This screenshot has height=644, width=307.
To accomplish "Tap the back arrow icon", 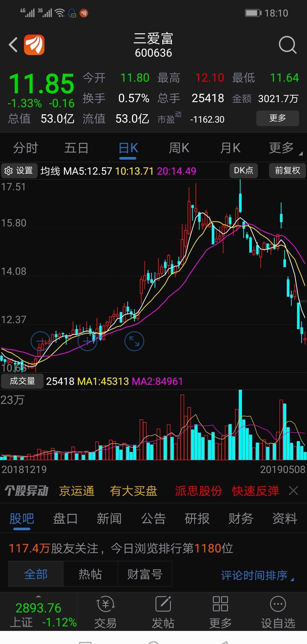I will pyautogui.click(x=13, y=45).
